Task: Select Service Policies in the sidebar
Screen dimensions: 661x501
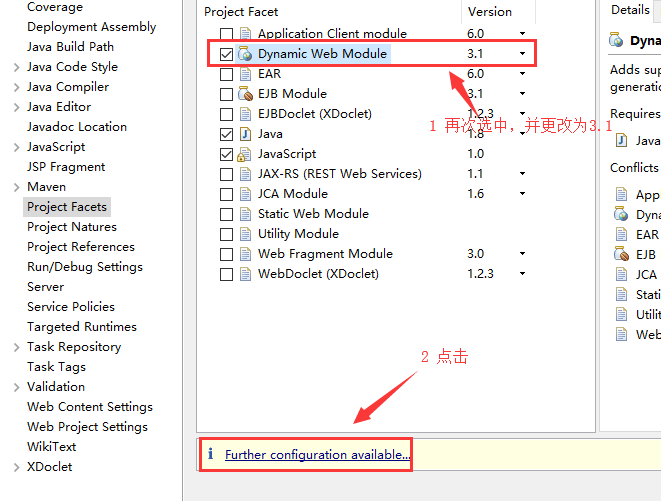Action: [71, 307]
